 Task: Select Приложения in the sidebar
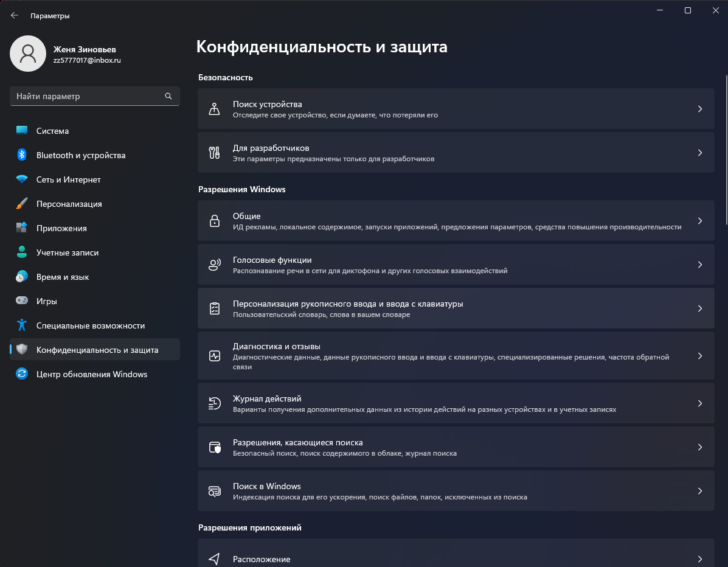(95, 228)
